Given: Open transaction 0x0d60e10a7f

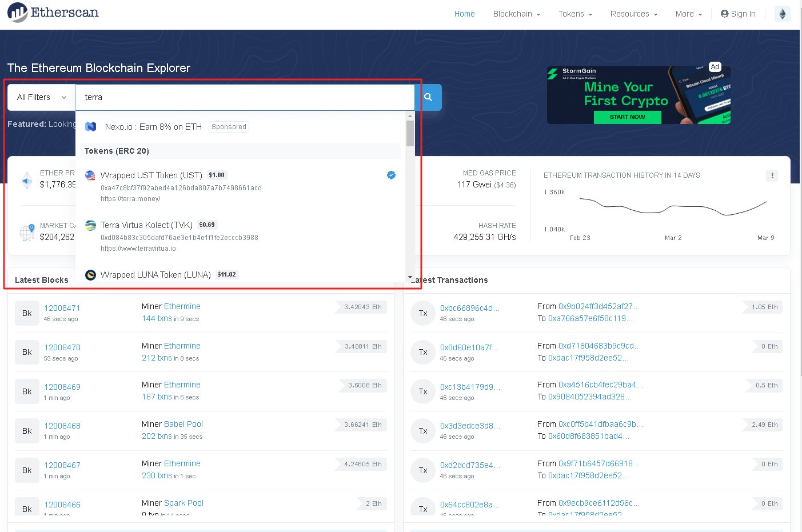Looking at the screenshot, I should click(x=469, y=347).
